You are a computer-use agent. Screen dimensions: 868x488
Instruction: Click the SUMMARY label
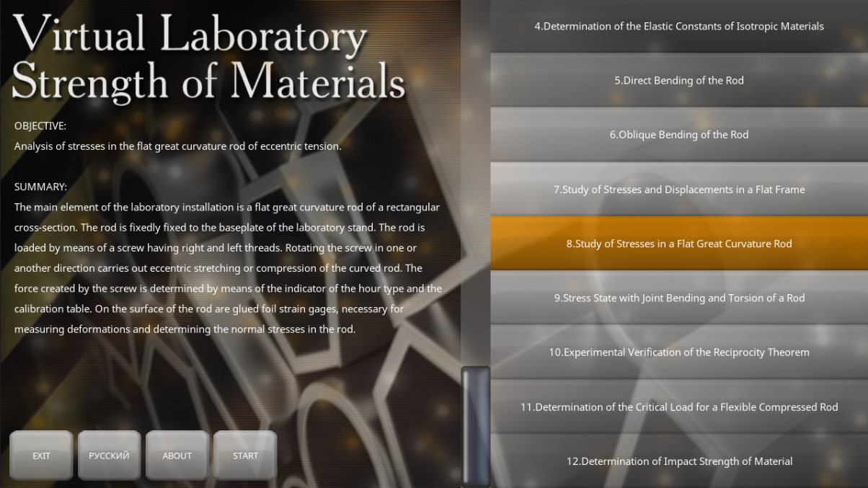pos(40,187)
